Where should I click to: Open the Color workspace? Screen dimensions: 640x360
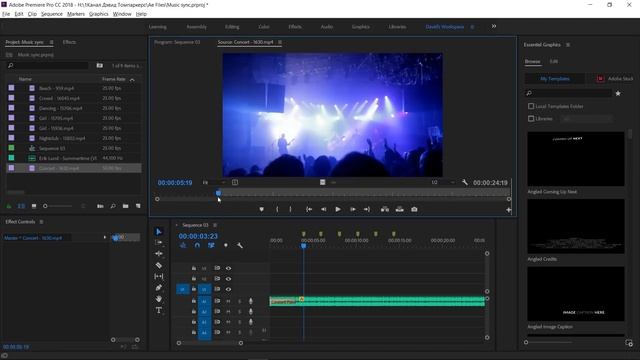click(264, 27)
